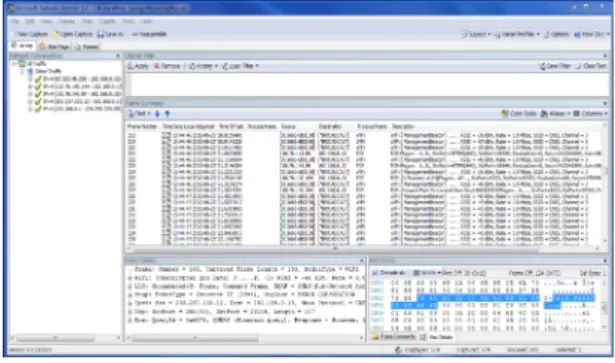This screenshot has height=363, width=615.
Task: Click the Reassemble toolbar button
Action: coord(149,34)
